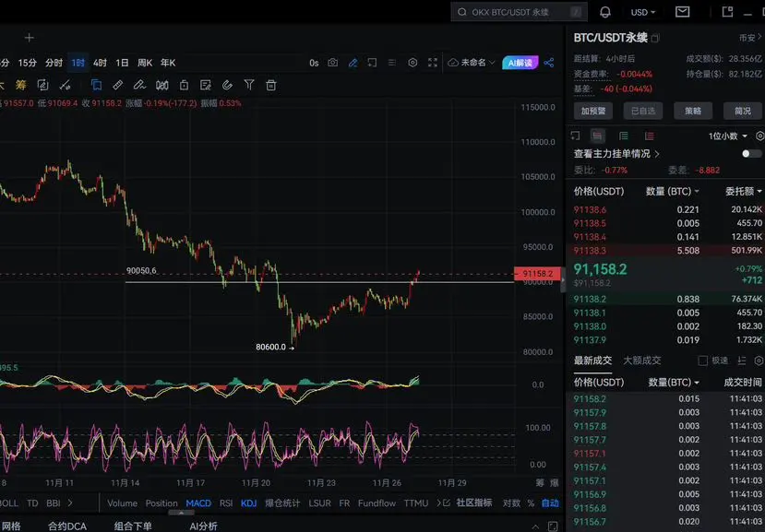Toggle the KDJ indicator
The width and height of the screenshot is (765, 532).
coord(249,503)
